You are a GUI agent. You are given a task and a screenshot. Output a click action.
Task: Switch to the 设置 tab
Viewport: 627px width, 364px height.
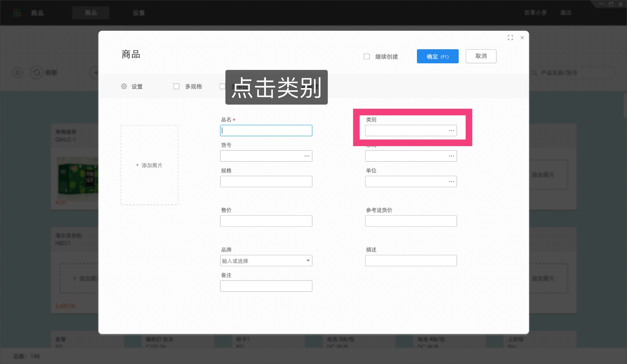click(x=139, y=13)
